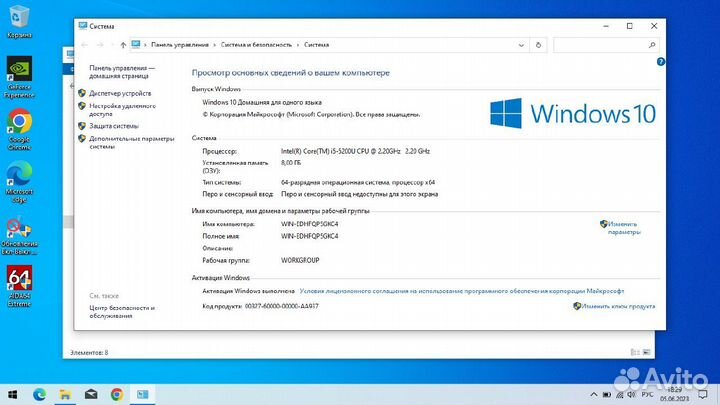Open 'Настройка удаленного доступа' link
This screenshot has height=405, width=720.
coord(122,110)
